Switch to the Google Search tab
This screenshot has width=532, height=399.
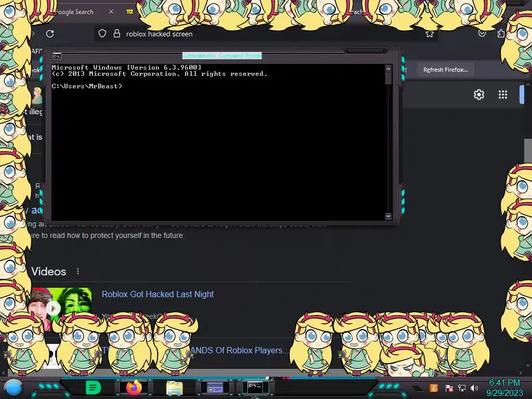[74, 12]
